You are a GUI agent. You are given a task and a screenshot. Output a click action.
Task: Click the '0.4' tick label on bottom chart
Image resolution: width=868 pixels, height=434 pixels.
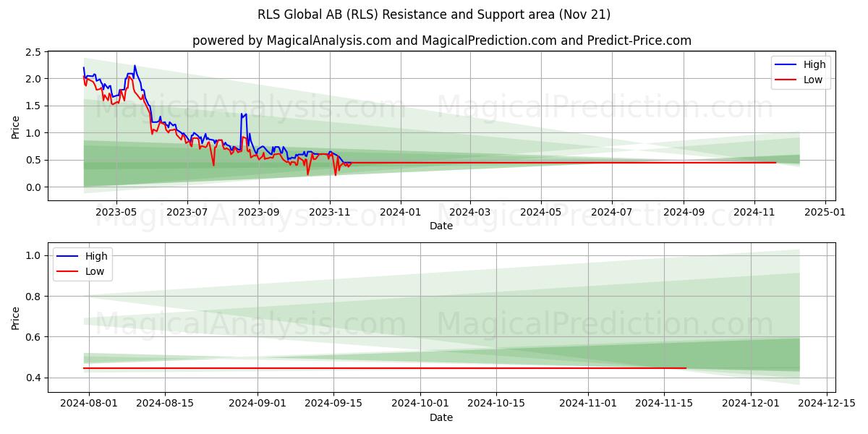[33, 378]
